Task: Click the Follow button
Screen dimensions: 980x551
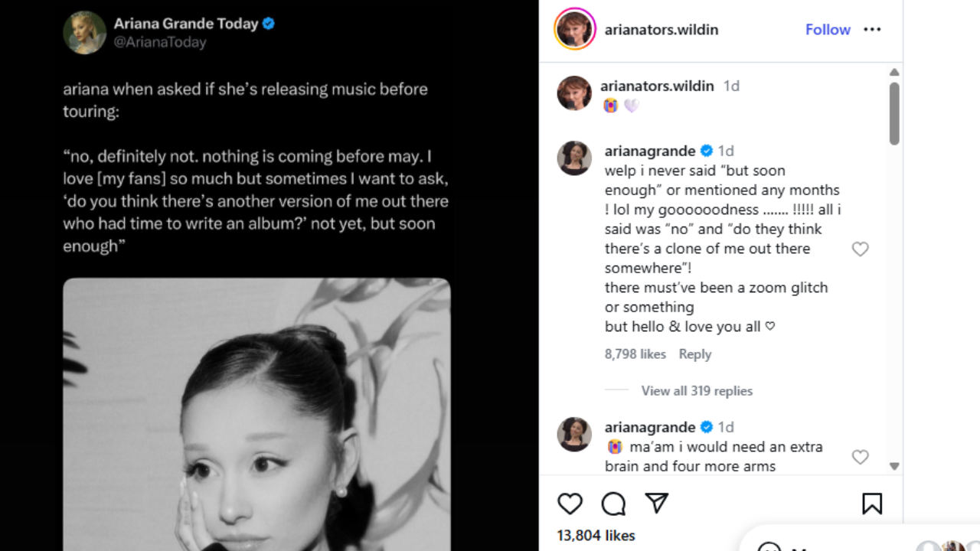Action: pyautogui.click(x=828, y=29)
